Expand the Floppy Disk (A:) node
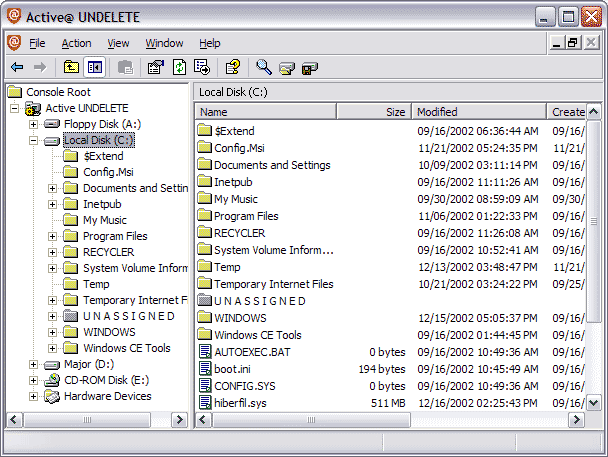This screenshot has height=457, width=608. coord(33,124)
